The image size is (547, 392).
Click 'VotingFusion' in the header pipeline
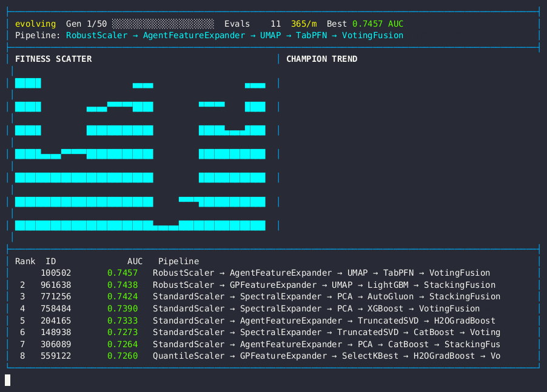coord(372,36)
